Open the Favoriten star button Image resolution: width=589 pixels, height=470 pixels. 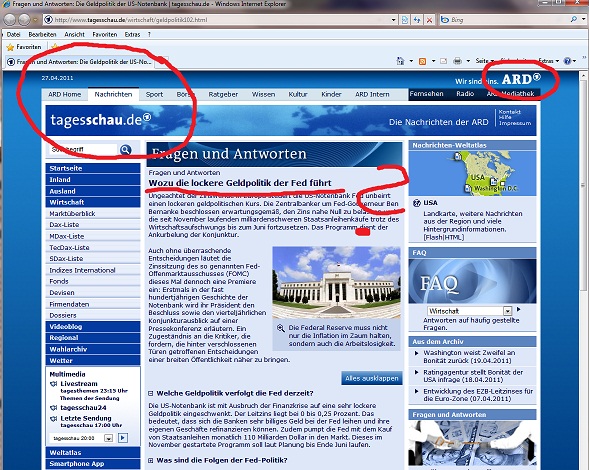pos(24,47)
